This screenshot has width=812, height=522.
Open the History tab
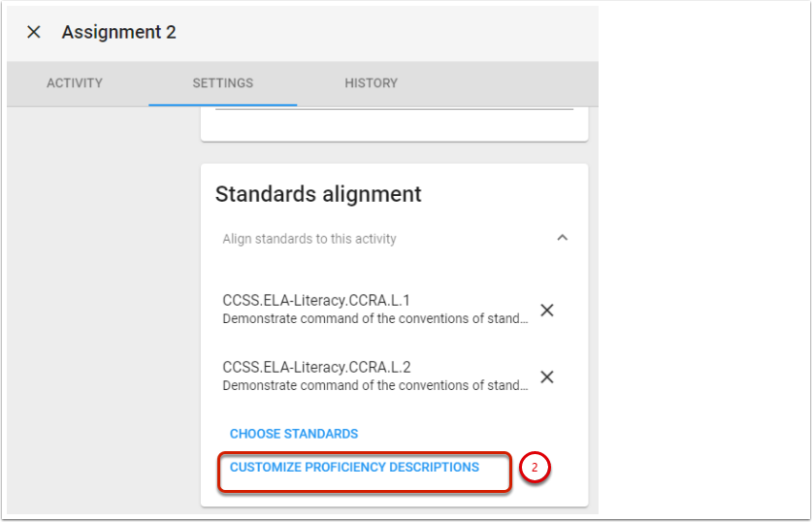pyautogui.click(x=371, y=83)
